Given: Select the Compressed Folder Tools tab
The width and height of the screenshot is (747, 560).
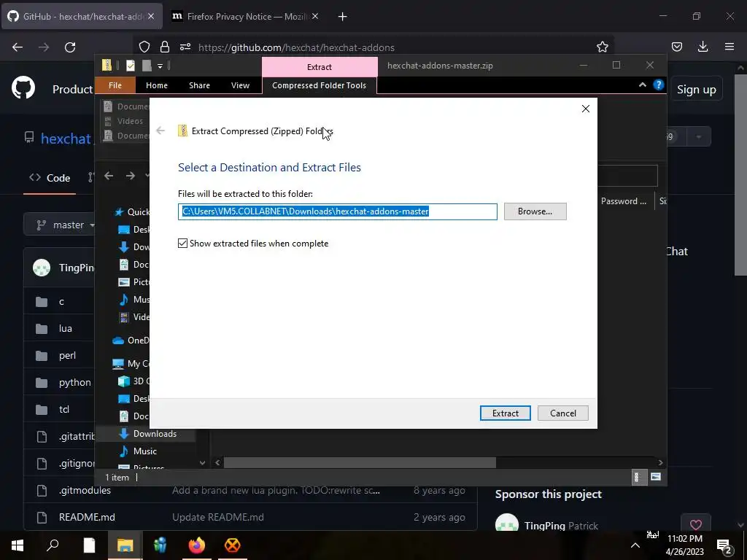Looking at the screenshot, I should pos(320,85).
